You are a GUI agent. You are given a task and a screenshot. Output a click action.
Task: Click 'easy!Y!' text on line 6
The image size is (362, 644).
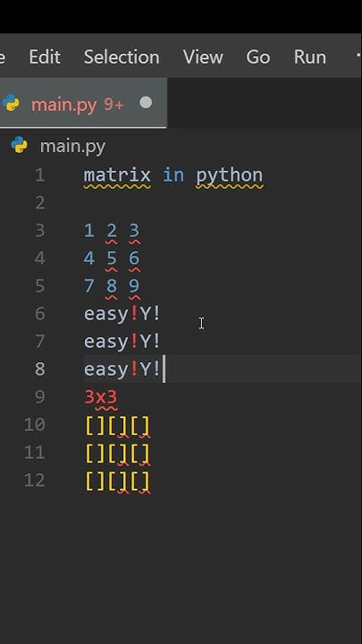pyautogui.click(x=122, y=314)
